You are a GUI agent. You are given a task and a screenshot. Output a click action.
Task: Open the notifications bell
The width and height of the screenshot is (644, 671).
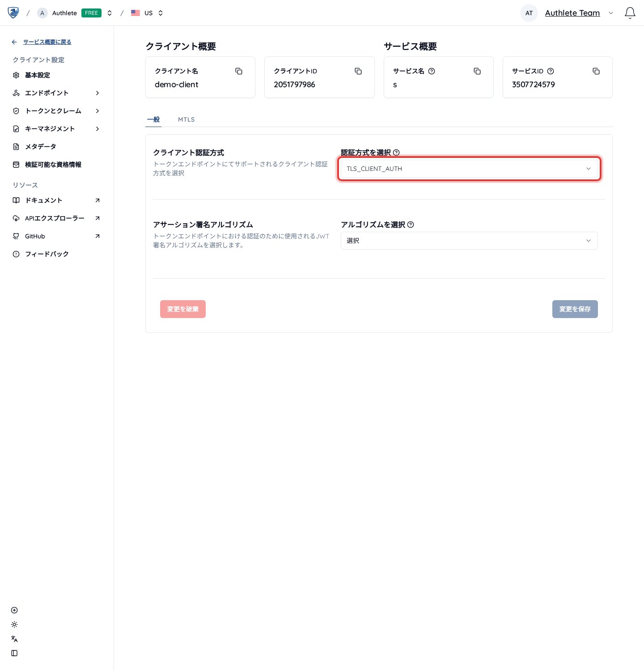[x=630, y=13]
